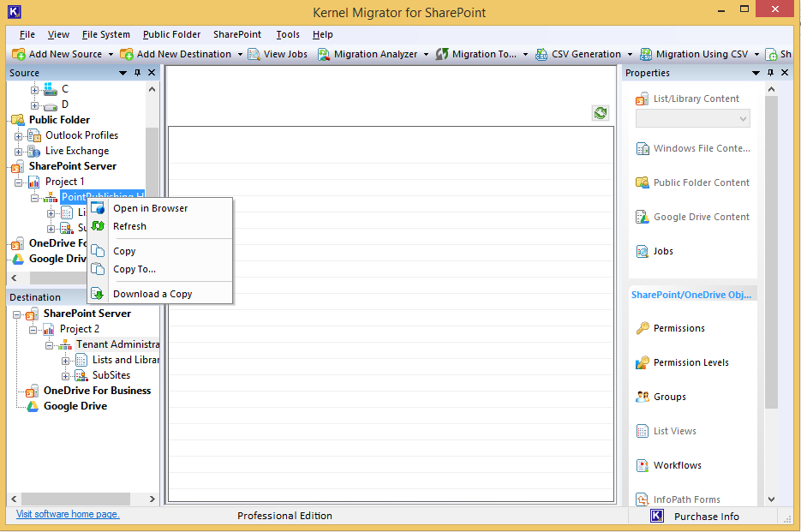801x532 pixels.
Task: Choose Refresh from the context menu
Action: click(160, 226)
